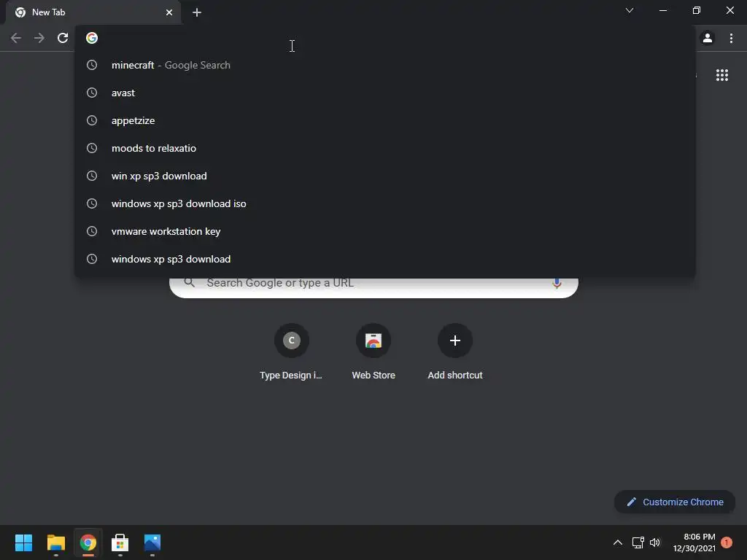Click the network status tray icon
This screenshot has height=560, width=747.
(x=638, y=542)
